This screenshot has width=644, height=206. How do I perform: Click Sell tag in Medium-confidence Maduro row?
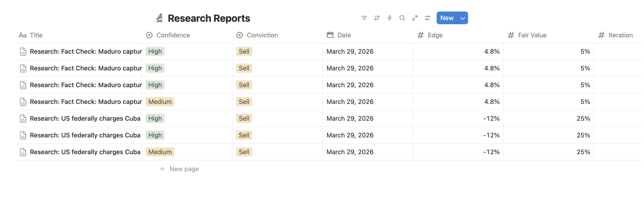(244, 102)
